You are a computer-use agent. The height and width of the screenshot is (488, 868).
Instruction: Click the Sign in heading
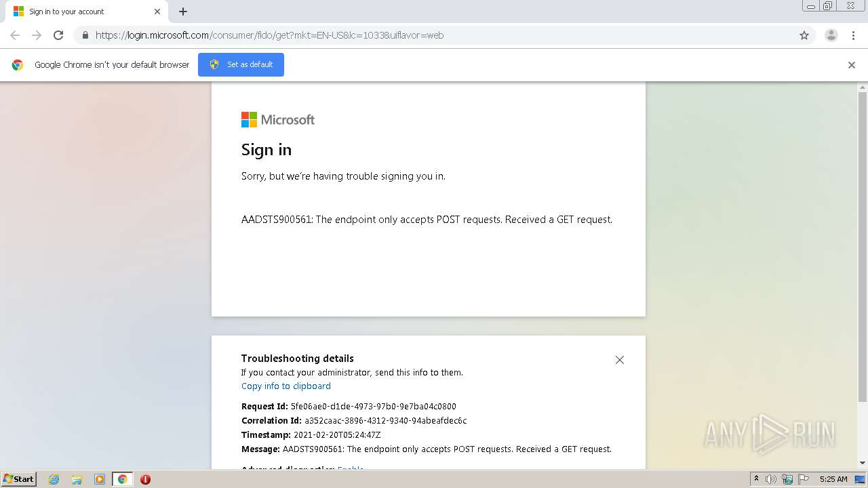coord(267,150)
